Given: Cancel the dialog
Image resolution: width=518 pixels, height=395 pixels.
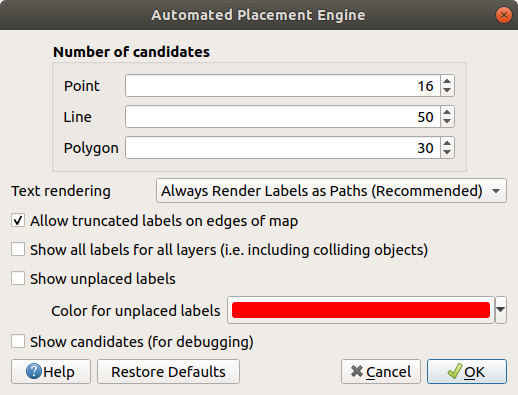Looking at the screenshot, I should click(x=381, y=371).
